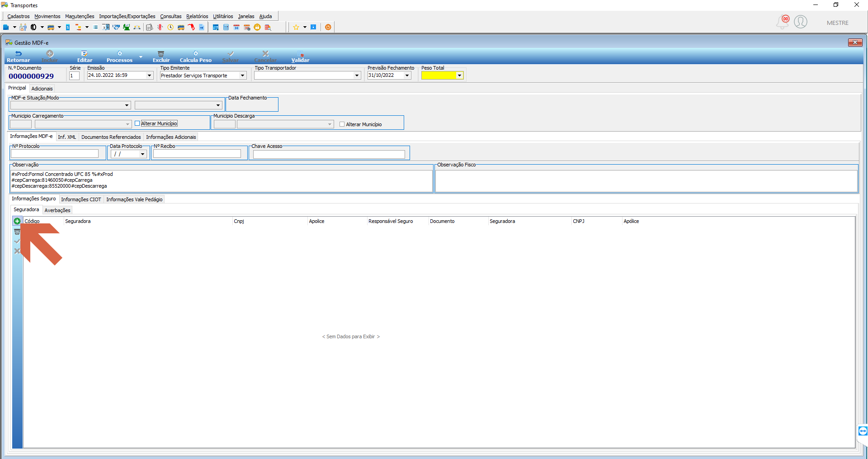This screenshot has width=868, height=459.
Task: Click the Editar toolbar button
Action: tap(85, 57)
